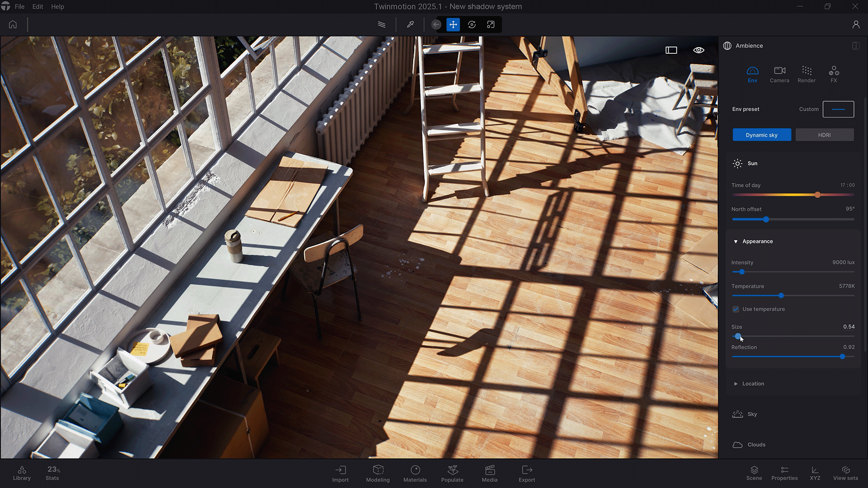Adjust the Time of day slider

pos(793,195)
